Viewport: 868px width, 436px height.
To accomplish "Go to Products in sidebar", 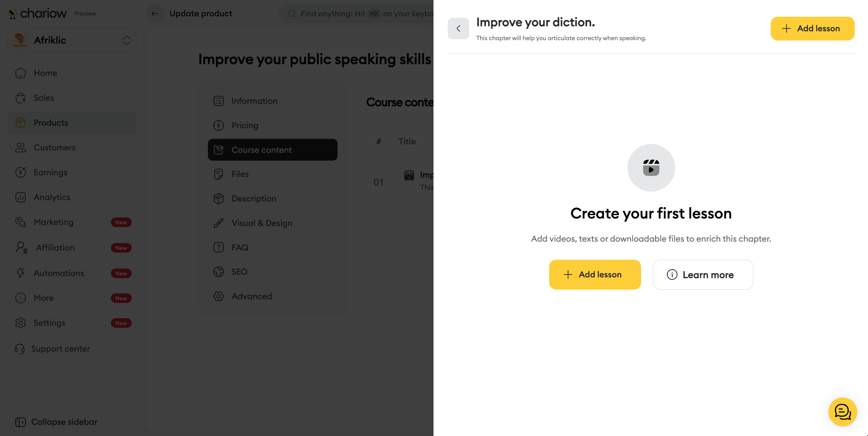I will 51,123.
